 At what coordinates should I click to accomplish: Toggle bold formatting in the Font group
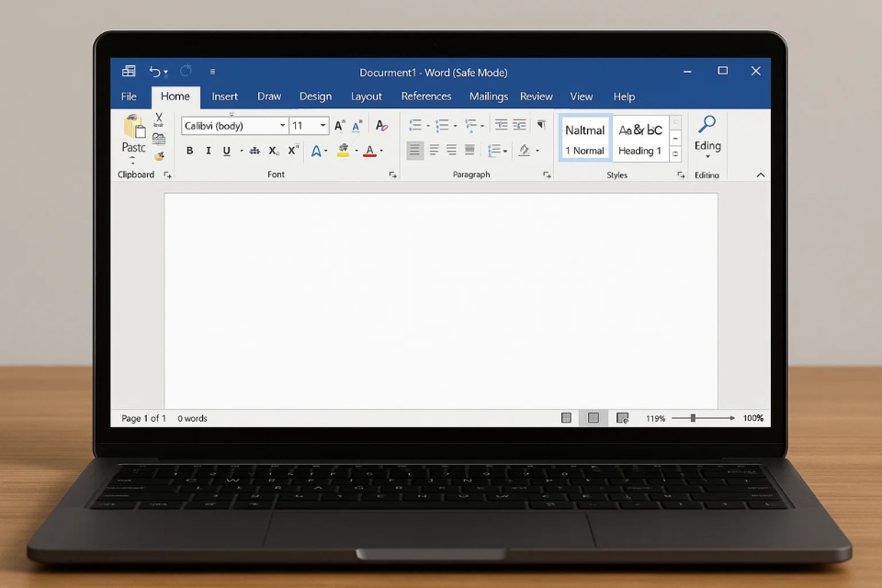190,150
